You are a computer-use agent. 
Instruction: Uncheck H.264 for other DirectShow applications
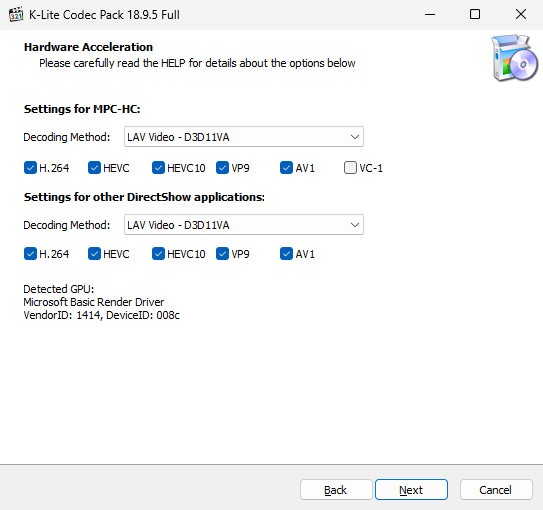click(x=30, y=254)
